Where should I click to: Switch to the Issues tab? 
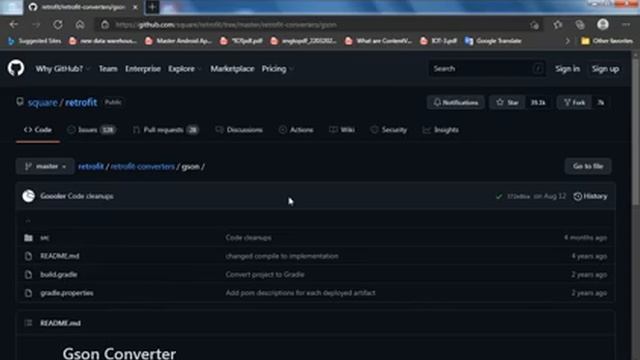point(91,130)
